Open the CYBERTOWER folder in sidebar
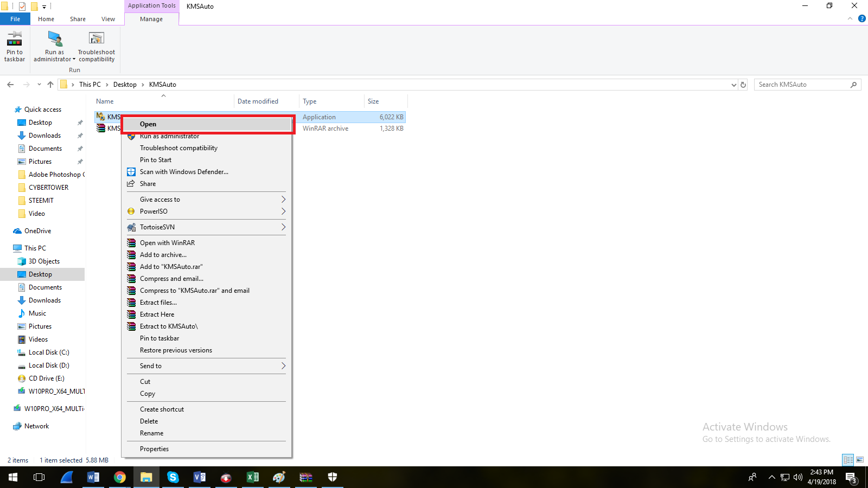 pos(48,188)
